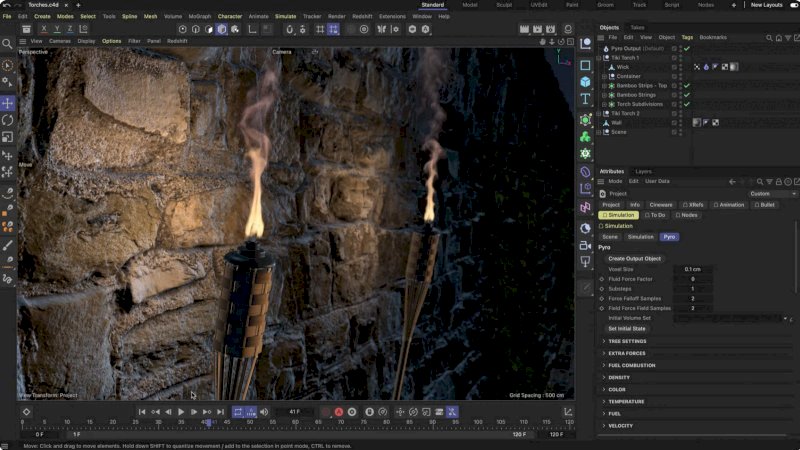800x450 pixels.
Task: Click the Text spline tool icon
Action: click(585, 99)
